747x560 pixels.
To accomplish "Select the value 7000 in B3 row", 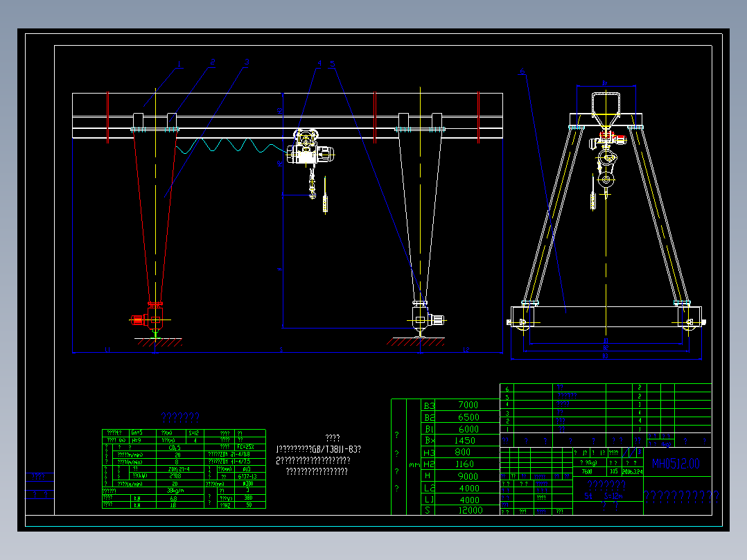I will tap(468, 405).
